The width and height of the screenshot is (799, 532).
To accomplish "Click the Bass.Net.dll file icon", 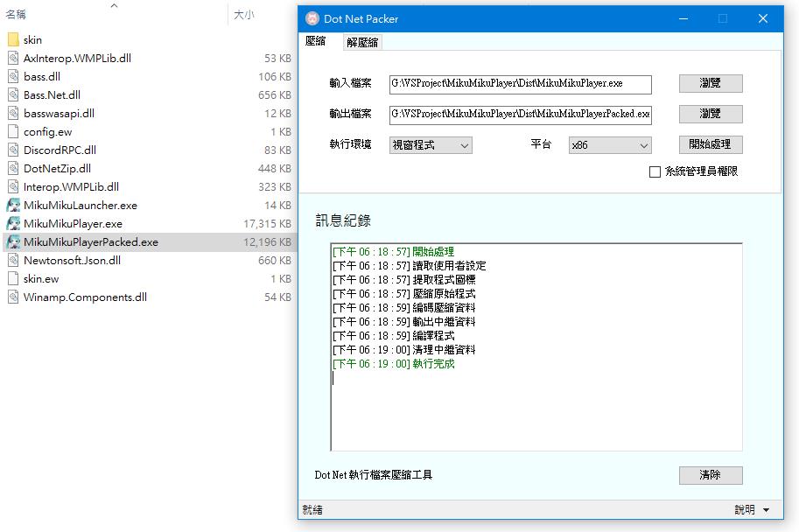I will tap(13, 94).
